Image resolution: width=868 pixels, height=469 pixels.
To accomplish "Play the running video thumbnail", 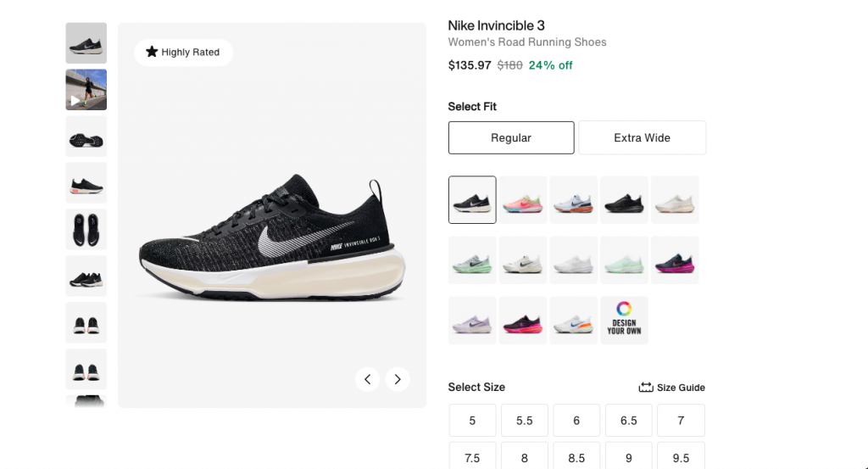I will pos(86,90).
